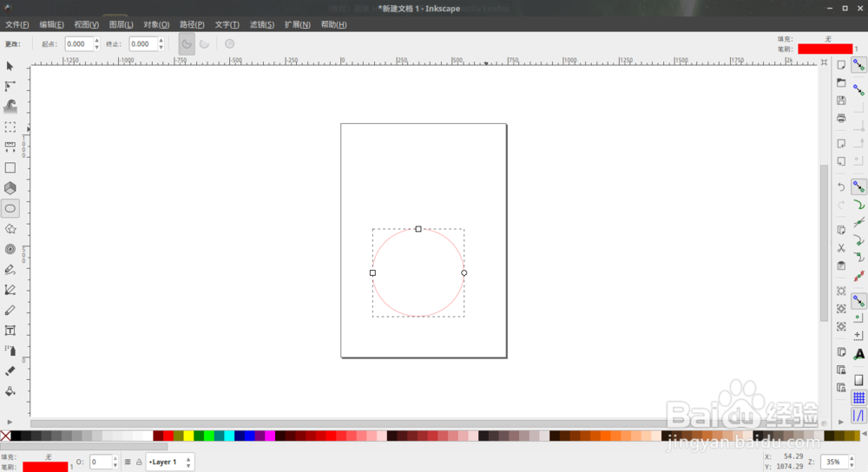The width and height of the screenshot is (868, 472).
Task: Click the Save document icon
Action: 841,101
